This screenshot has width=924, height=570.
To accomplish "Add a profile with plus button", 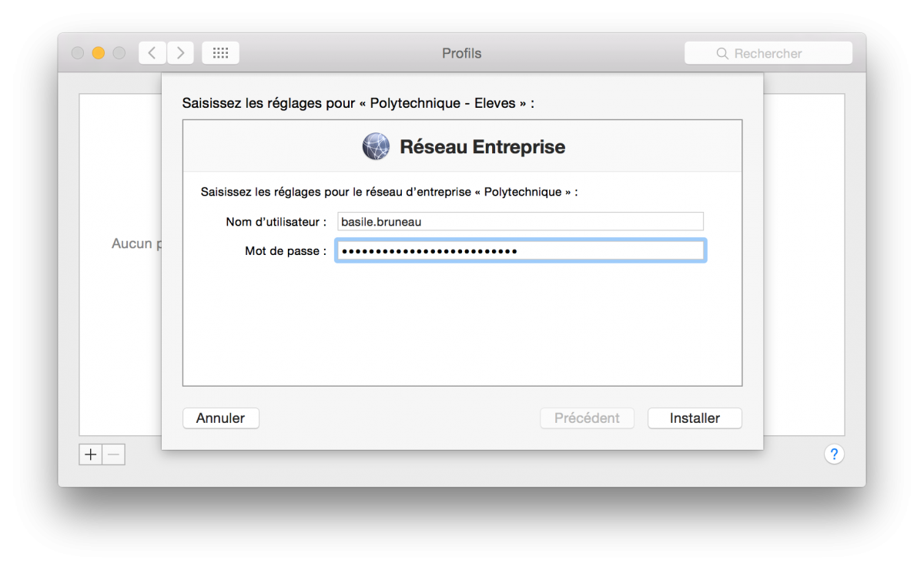I will [x=91, y=454].
